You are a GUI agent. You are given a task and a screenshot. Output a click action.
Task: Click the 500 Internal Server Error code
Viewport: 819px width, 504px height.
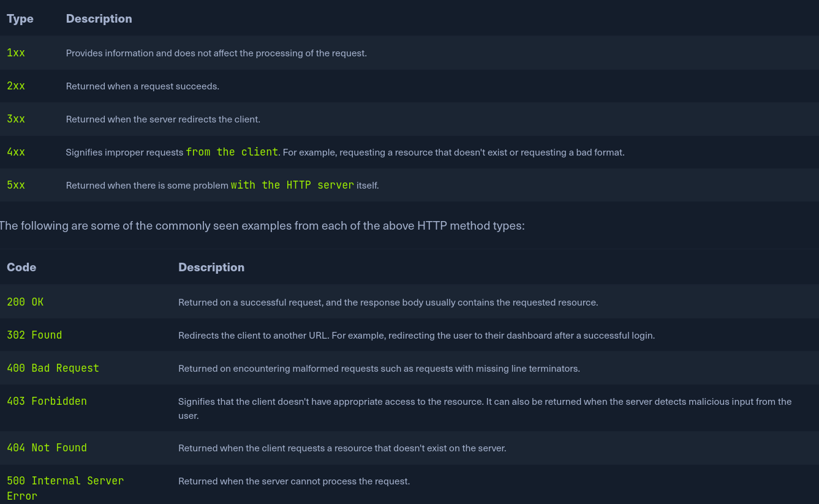pyautogui.click(x=65, y=481)
